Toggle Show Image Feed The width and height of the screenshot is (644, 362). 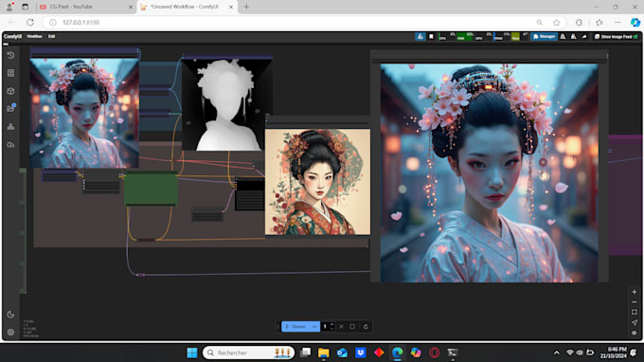[x=616, y=37]
